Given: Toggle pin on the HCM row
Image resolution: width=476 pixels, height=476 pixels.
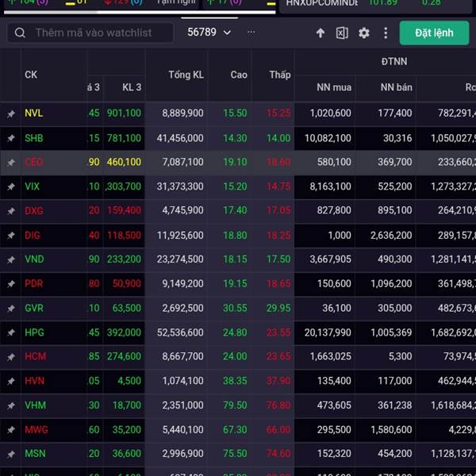Looking at the screenshot, I should tap(11, 357).
